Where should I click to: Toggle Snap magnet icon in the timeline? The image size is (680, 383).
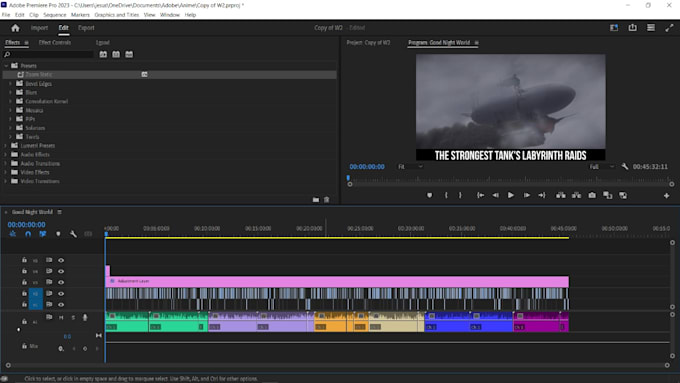pyautogui.click(x=28, y=234)
